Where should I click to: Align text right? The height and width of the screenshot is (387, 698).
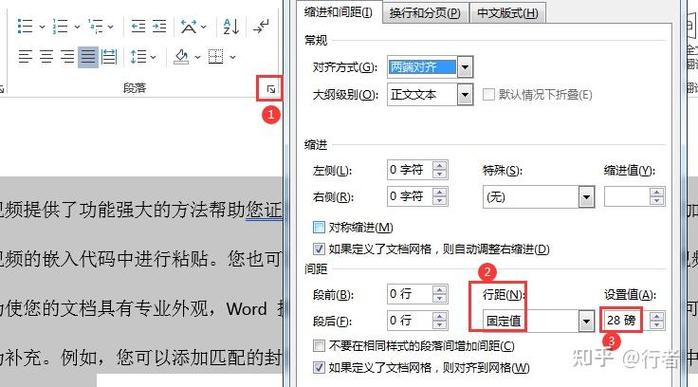pos(67,57)
